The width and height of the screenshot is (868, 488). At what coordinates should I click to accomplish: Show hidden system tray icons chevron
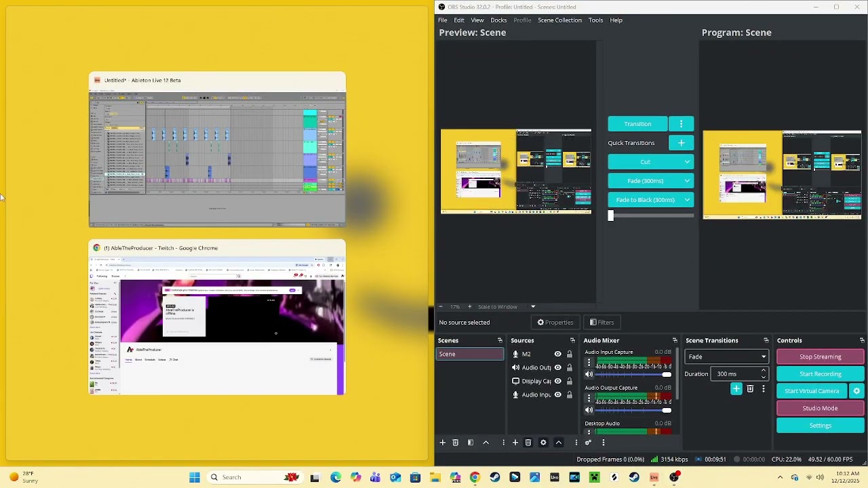(x=780, y=478)
